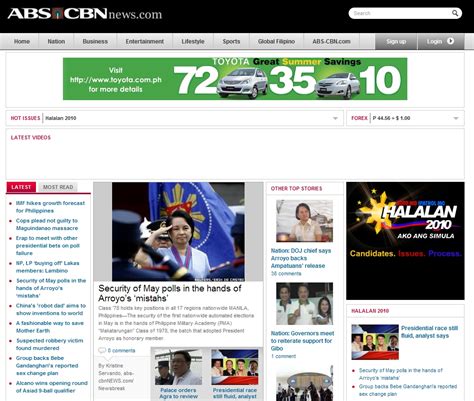Open 'NP, LP buying off Lakas members' link
474x401 pixels.
(x=47, y=267)
